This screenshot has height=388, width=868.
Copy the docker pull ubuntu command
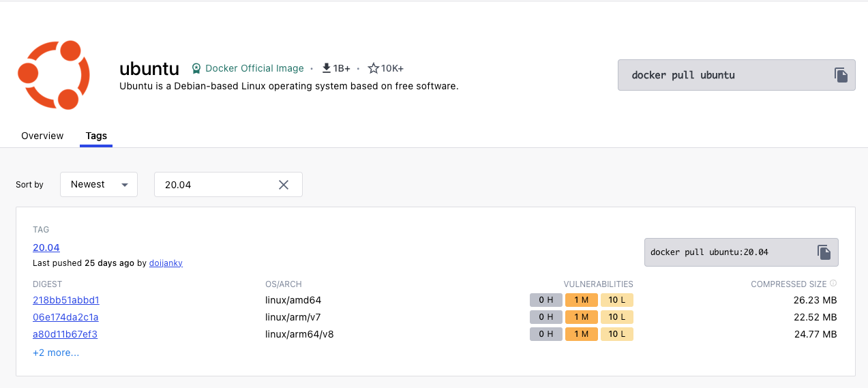pyautogui.click(x=841, y=75)
